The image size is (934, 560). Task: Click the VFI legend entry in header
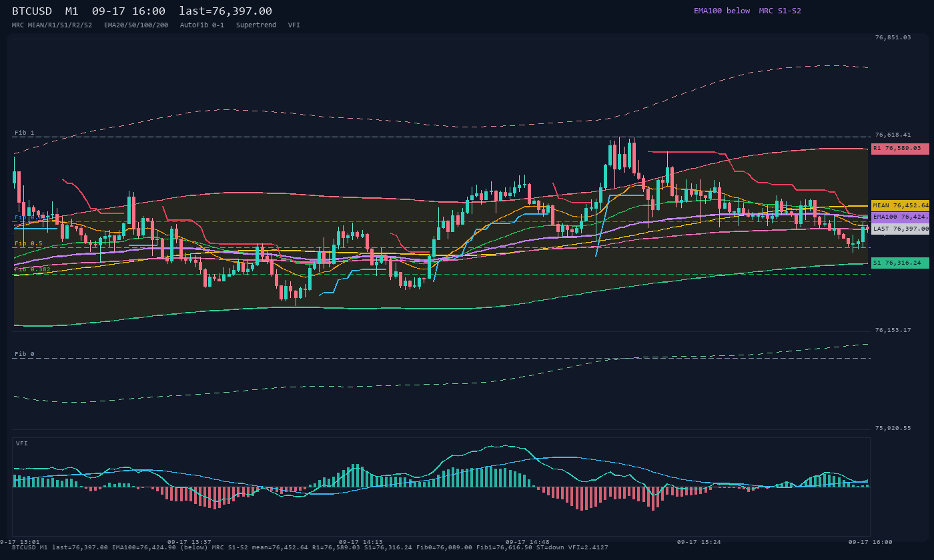294,25
